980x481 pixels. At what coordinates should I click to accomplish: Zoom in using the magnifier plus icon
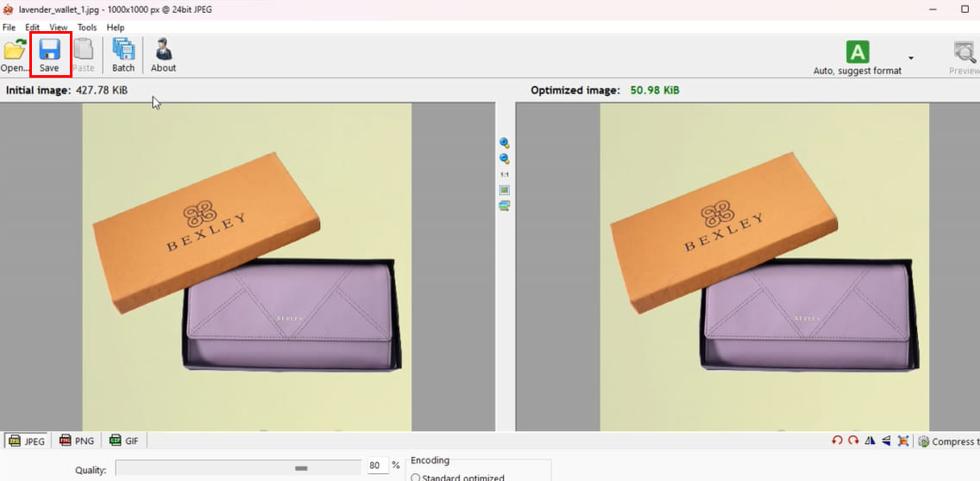505,143
